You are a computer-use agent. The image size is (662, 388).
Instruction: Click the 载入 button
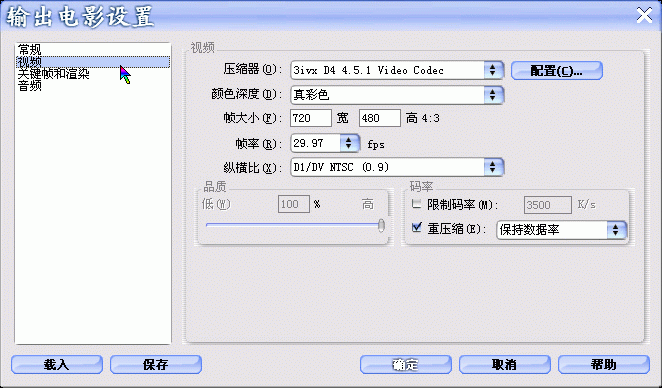coord(57,364)
